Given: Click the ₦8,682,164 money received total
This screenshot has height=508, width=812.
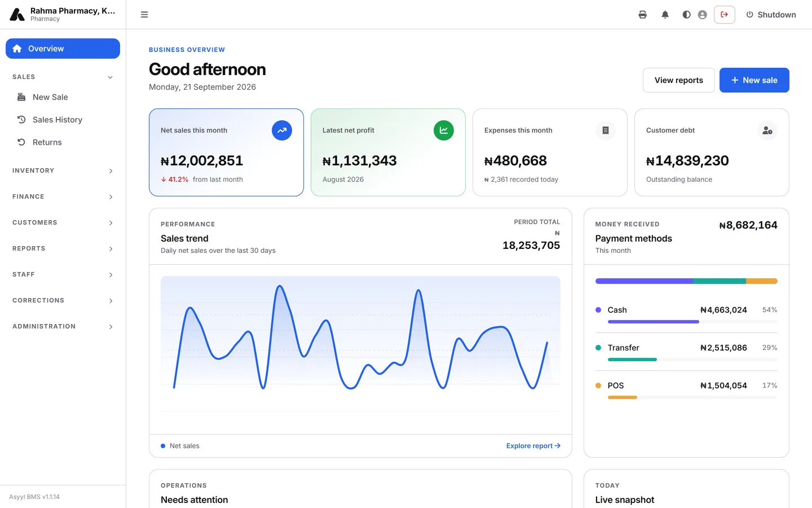Looking at the screenshot, I should [748, 225].
